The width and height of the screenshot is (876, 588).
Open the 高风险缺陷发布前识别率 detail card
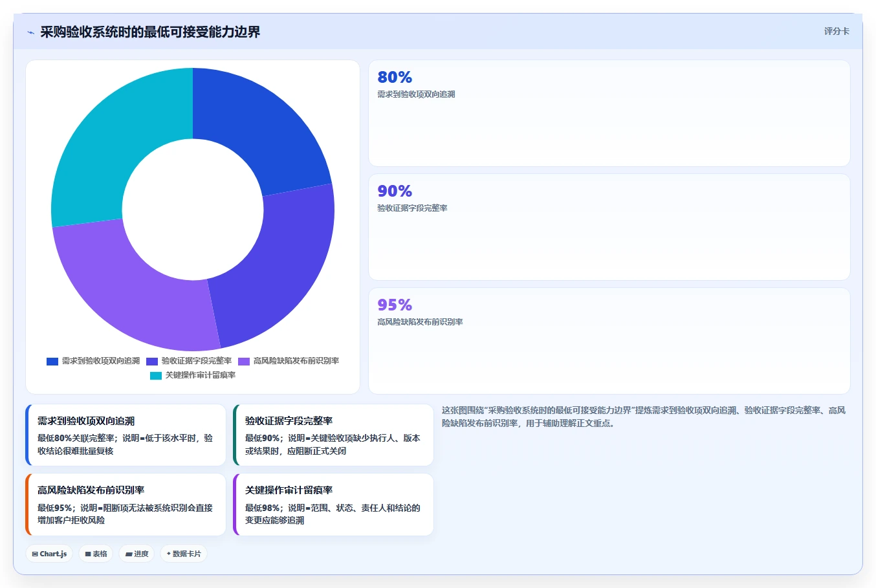tap(126, 505)
